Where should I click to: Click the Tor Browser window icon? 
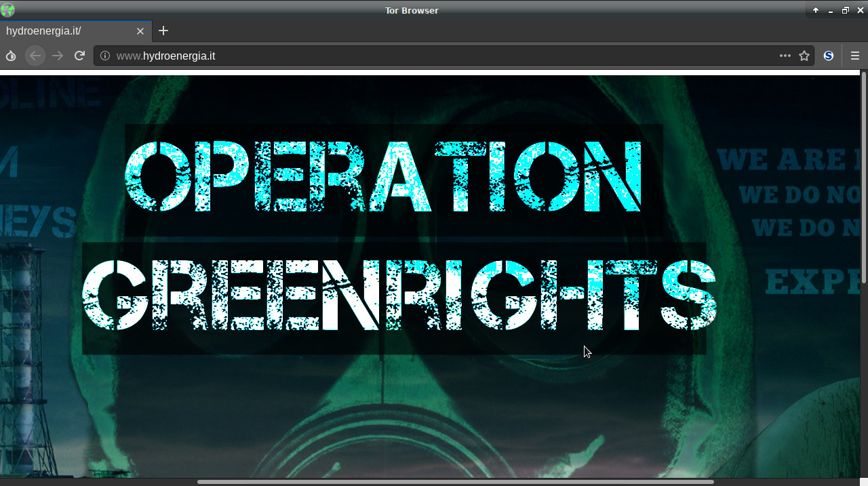(7, 10)
